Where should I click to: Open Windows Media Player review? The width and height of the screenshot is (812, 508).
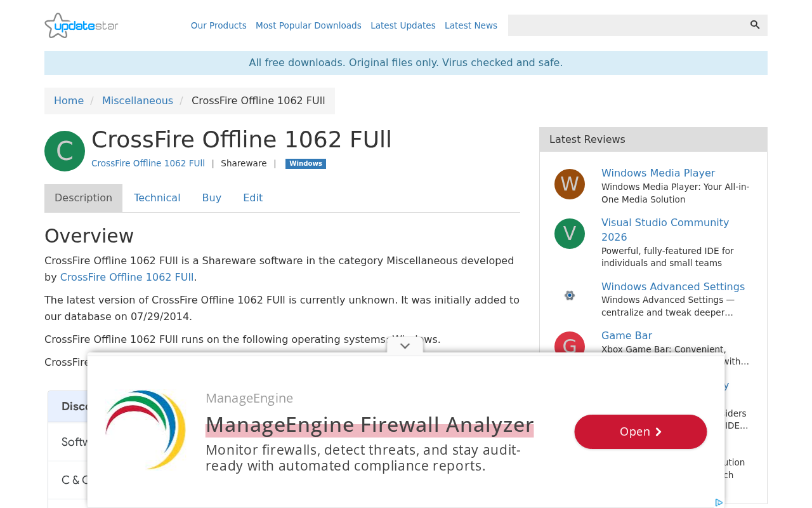click(658, 173)
